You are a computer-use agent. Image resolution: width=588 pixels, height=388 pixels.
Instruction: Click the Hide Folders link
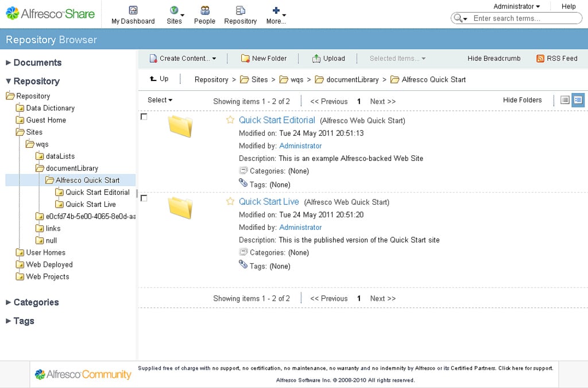click(x=522, y=99)
